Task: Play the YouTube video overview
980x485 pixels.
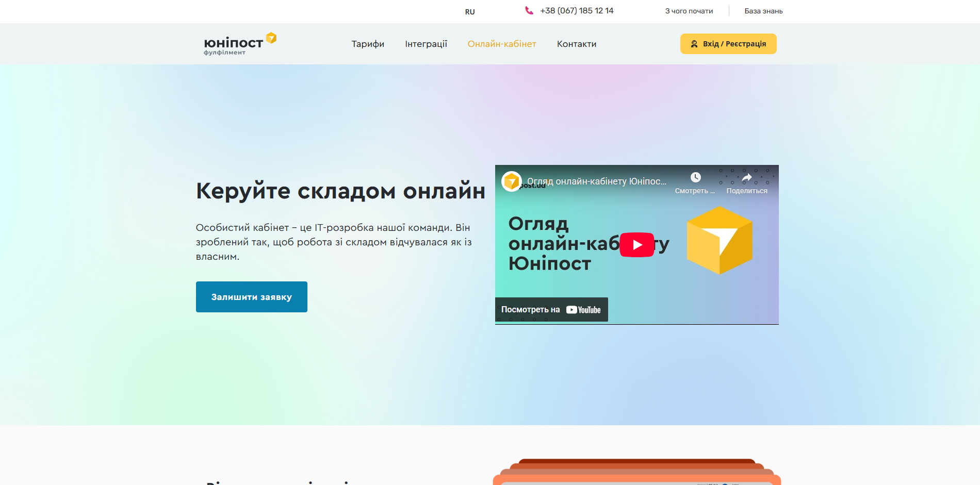Action: [x=636, y=245]
